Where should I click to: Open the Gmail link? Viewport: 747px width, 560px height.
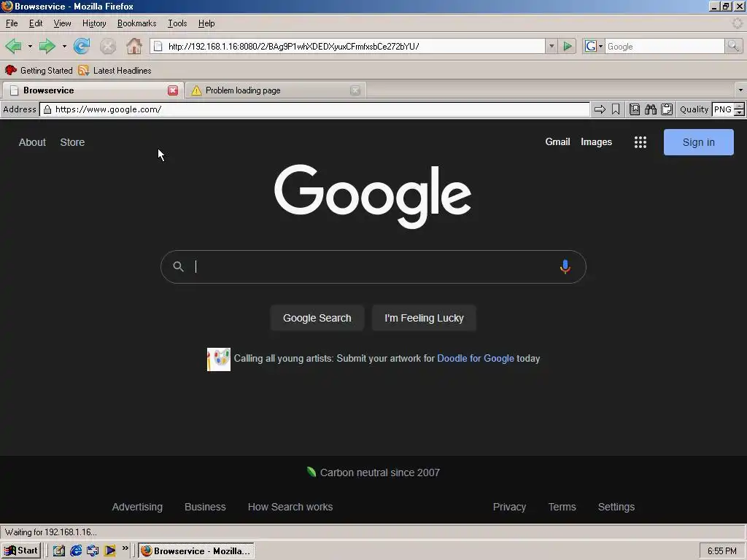tap(557, 142)
